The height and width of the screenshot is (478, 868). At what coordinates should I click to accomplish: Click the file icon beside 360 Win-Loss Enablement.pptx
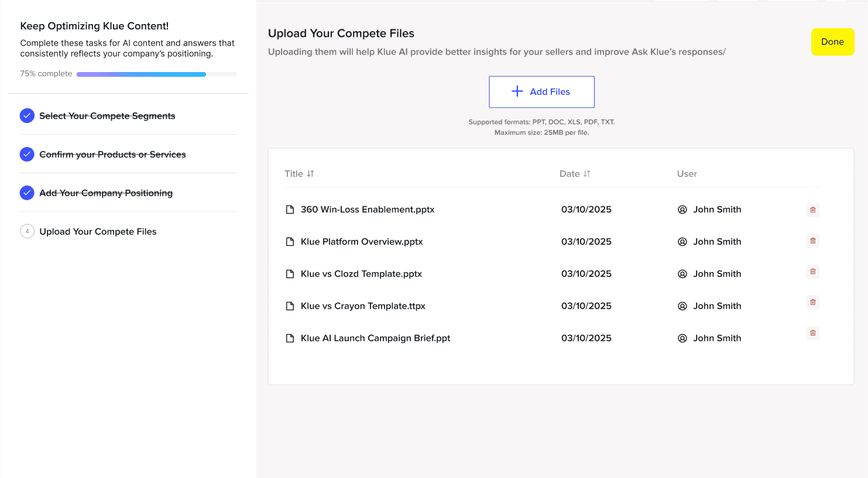290,210
